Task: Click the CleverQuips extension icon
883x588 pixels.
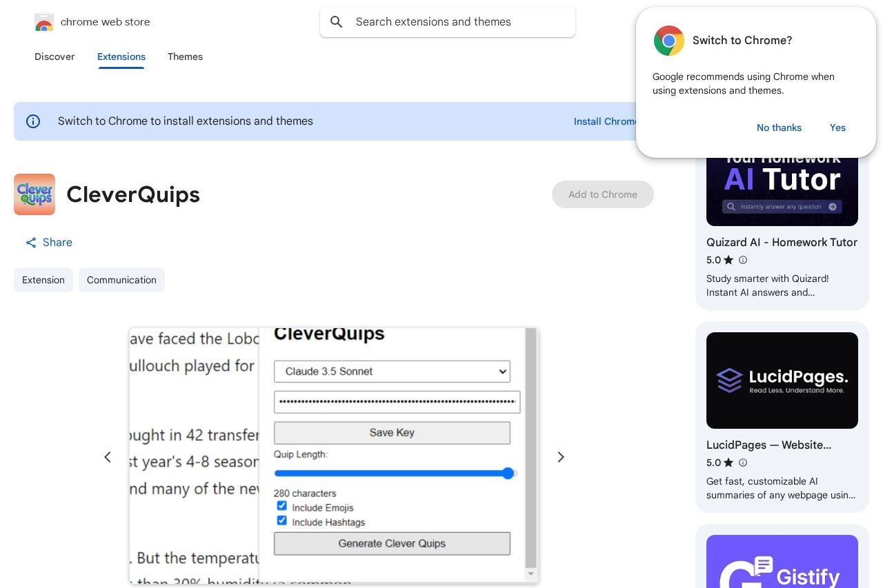Action: tap(34, 194)
